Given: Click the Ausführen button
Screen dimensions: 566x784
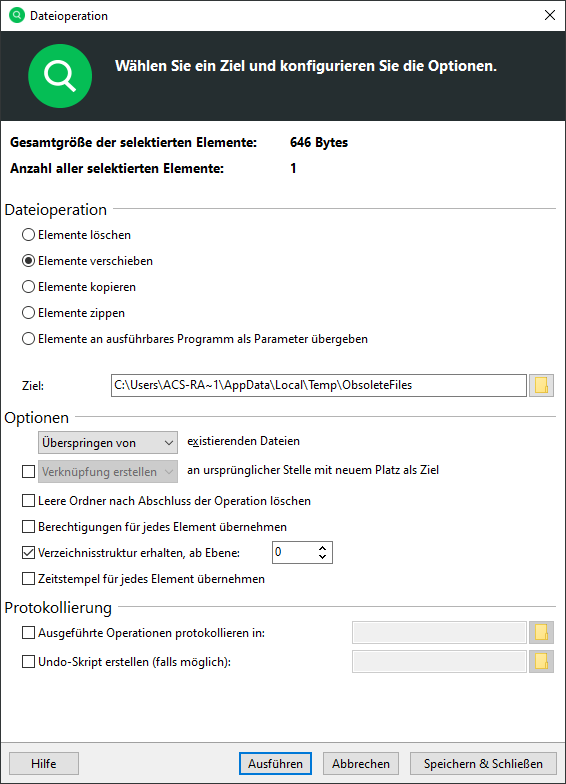Looking at the screenshot, I should coord(276,764).
